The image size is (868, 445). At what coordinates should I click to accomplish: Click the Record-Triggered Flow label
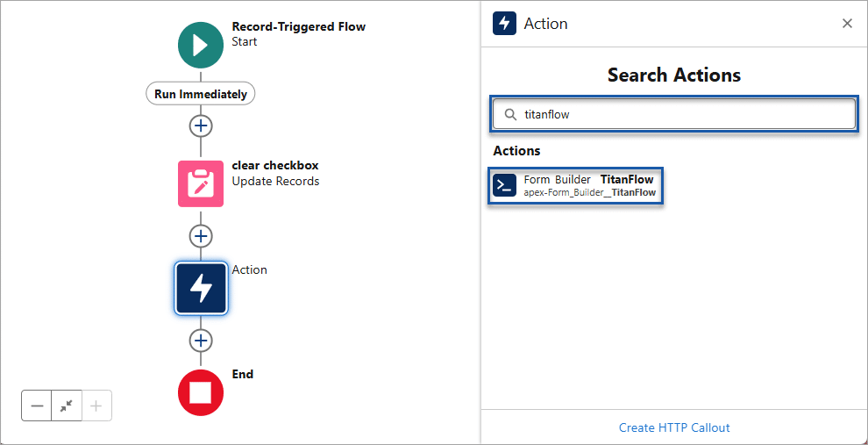point(298,26)
